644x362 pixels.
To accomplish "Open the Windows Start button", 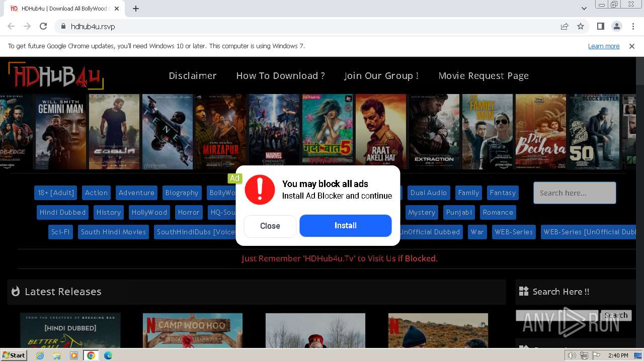I will point(14,355).
